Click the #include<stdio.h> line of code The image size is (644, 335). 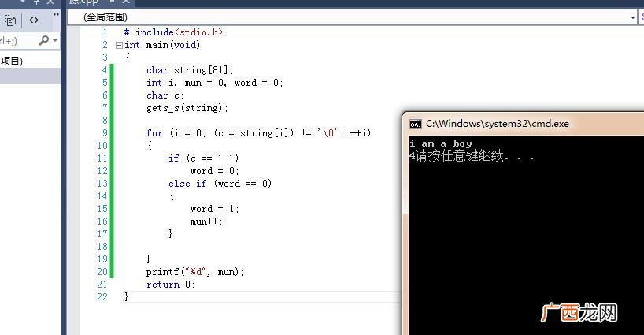173,32
